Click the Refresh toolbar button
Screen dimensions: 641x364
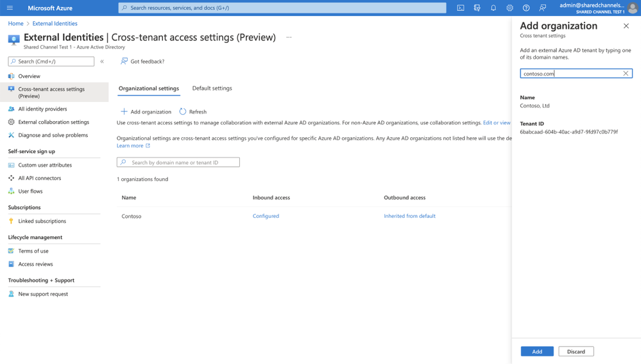(x=193, y=112)
